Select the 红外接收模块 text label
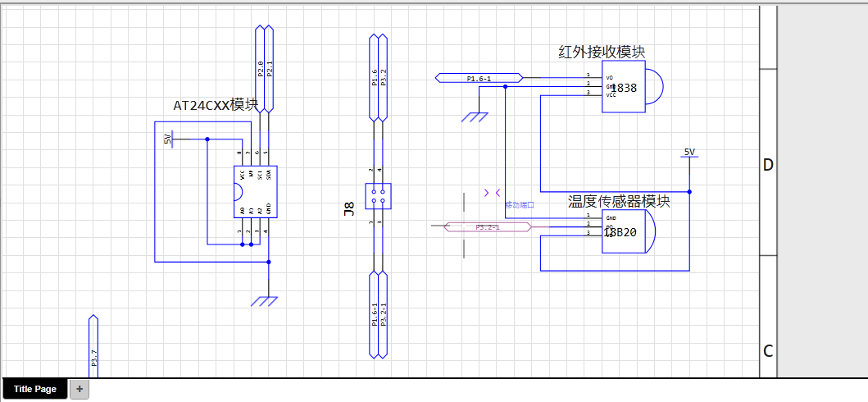Screen dimensions: 868x402 tap(602, 52)
